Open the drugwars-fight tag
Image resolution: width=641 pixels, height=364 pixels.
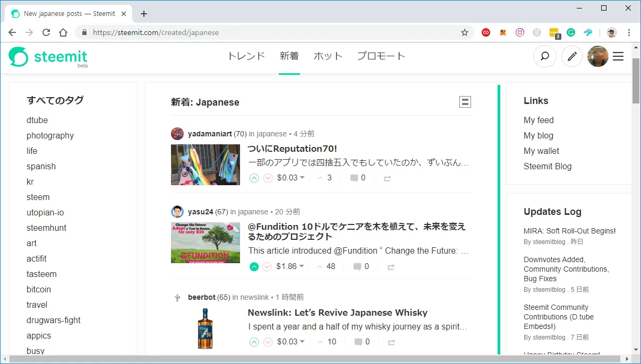(54, 320)
